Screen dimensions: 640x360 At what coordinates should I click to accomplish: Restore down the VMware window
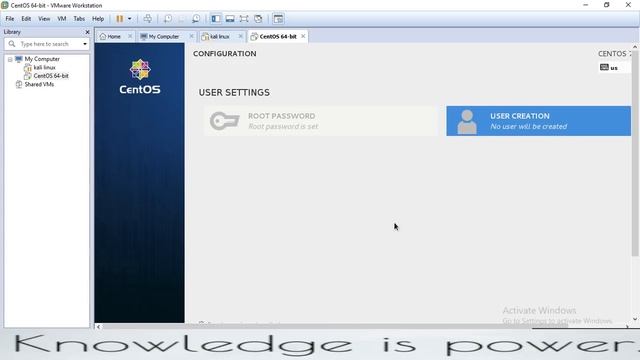point(607,5)
